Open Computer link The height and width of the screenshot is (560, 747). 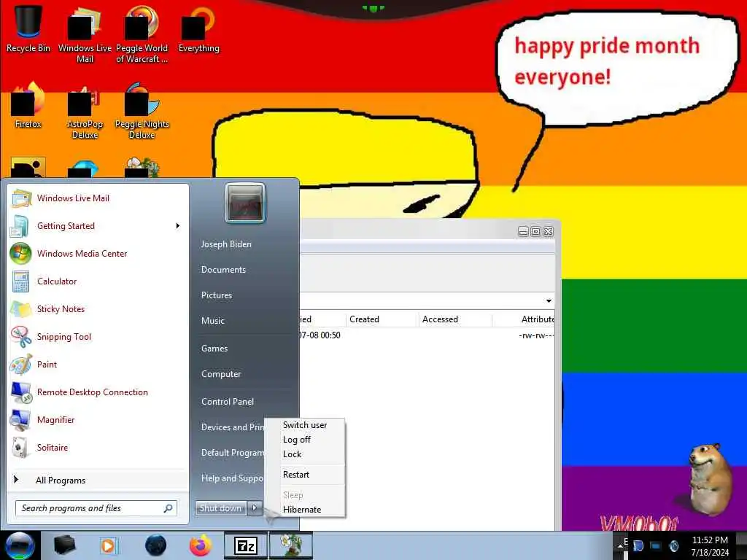[244, 374]
